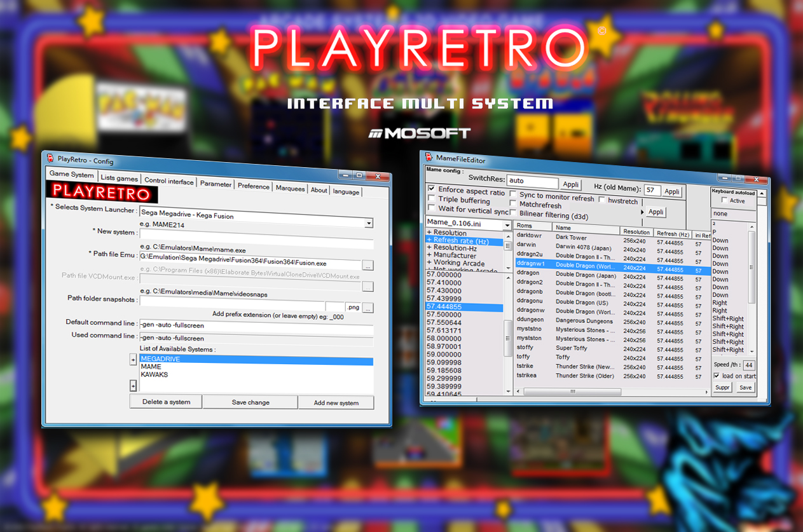Uncheck the load on start checkbox
This screenshot has height=532, width=803.
[717, 376]
